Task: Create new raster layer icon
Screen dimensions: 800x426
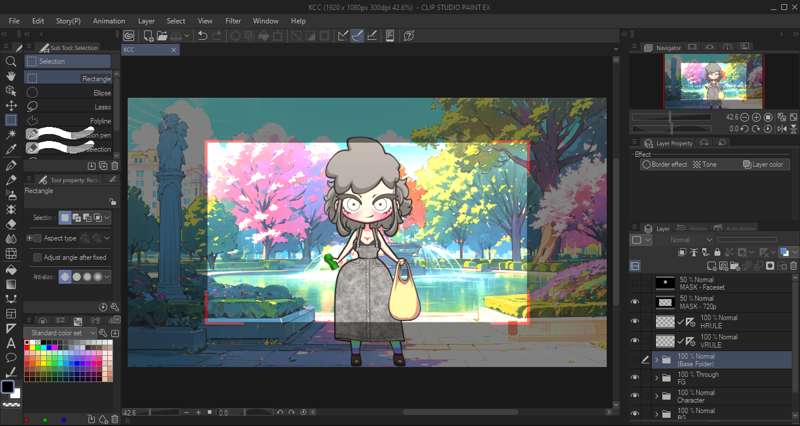Action: coord(712,266)
